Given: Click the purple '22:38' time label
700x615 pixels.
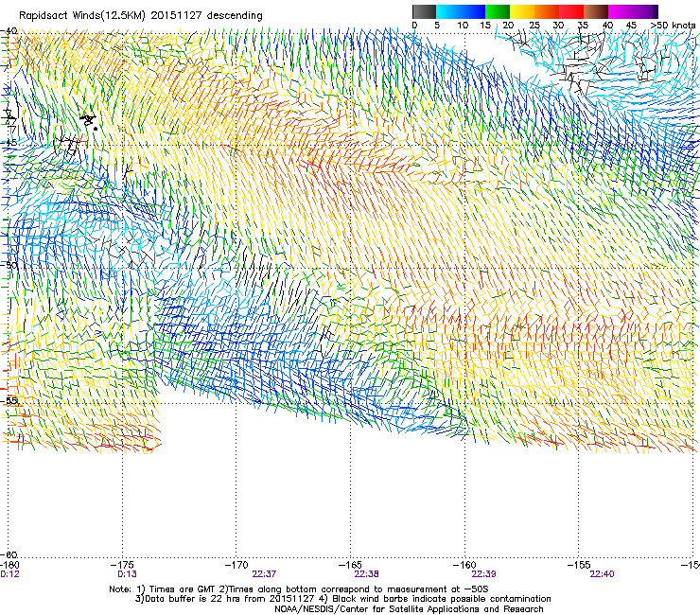Looking at the screenshot, I should click(x=366, y=574).
